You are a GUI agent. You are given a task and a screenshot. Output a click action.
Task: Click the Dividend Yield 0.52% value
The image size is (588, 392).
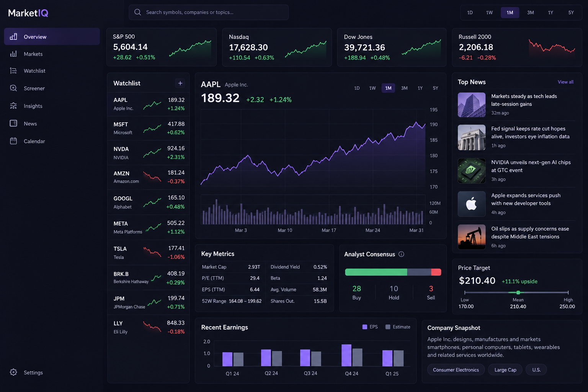click(320, 267)
